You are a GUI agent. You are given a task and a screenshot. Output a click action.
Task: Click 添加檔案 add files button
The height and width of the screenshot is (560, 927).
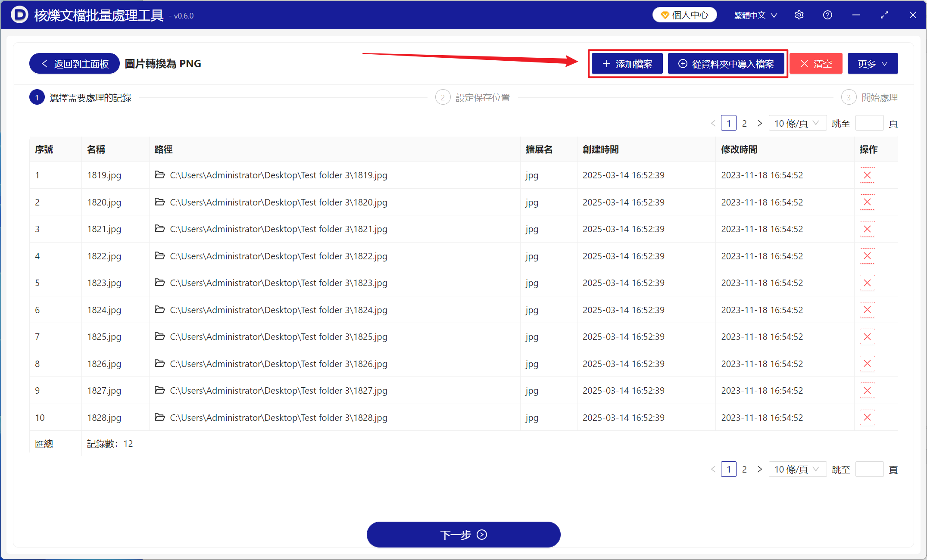pos(627,64)
